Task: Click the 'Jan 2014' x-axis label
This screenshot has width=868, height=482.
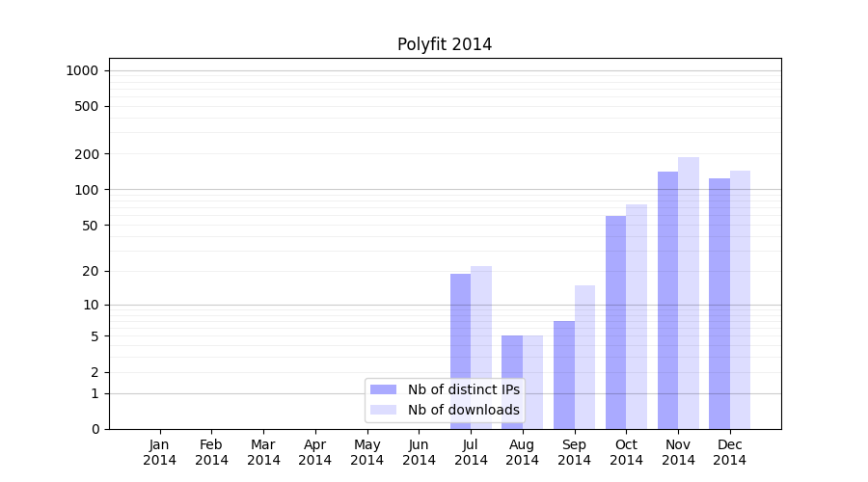Action: (160, 452)
